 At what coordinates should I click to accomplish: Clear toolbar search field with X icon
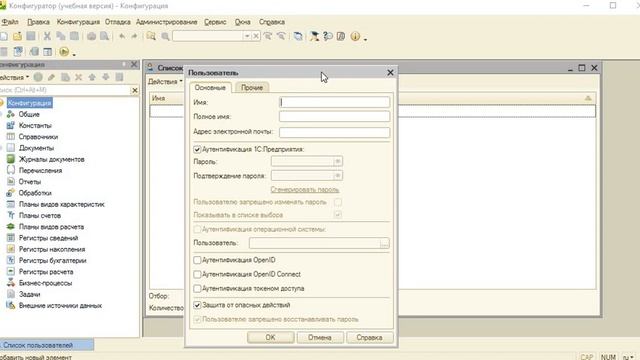click(256, 36)
